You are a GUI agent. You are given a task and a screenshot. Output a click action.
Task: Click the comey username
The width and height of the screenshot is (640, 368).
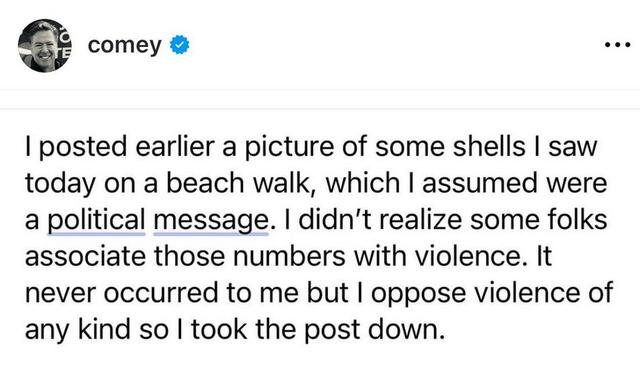tap(124, 45)
